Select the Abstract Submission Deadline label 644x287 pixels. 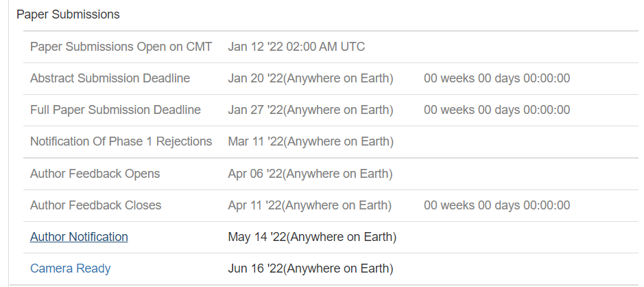coord(110,78)
